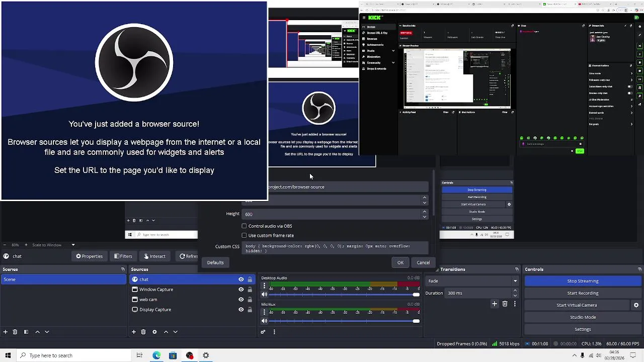The height and width of the screenshot is (362, 644).
Task: Select Scene in the Scenes list
Action: point(63,280)
